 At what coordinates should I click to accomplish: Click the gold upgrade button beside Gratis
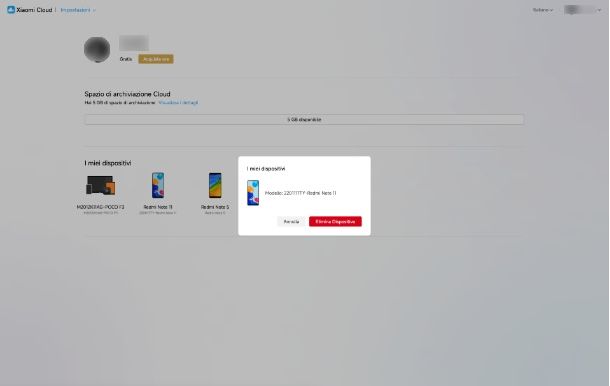(156, 59)
